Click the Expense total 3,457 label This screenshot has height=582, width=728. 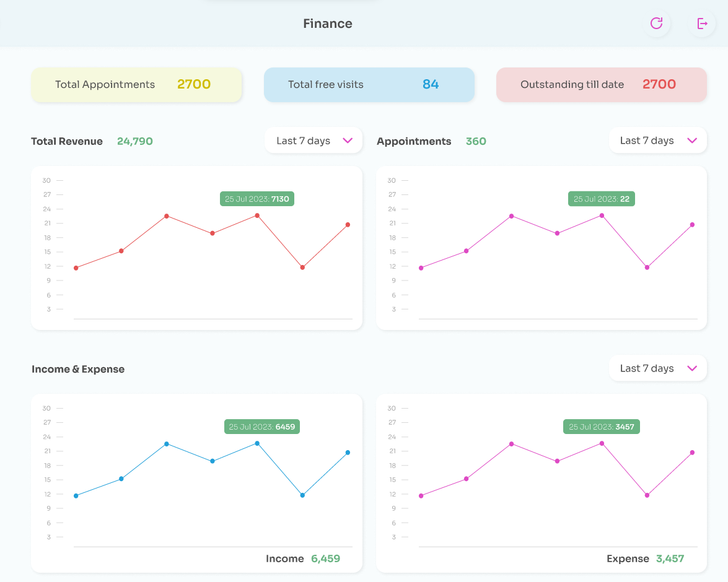click(x=670, y=558)
